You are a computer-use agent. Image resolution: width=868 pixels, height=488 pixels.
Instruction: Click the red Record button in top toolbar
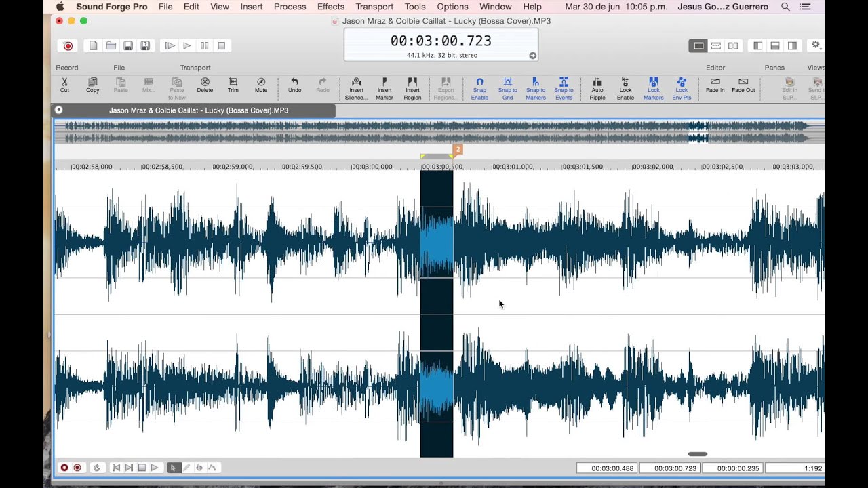click(68, 46)
